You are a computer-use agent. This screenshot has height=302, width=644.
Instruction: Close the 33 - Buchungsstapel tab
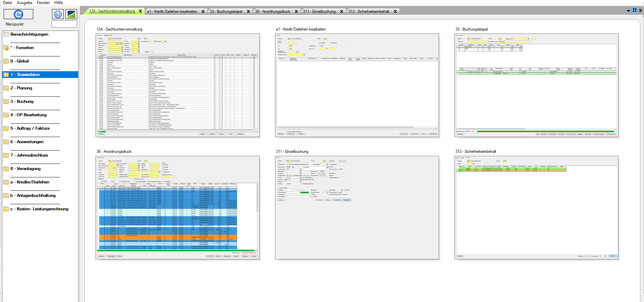coord(248,11)
